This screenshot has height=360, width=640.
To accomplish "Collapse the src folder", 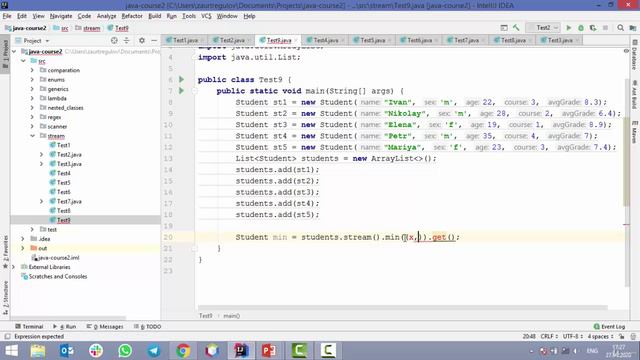I will click(x=23, y=61).
